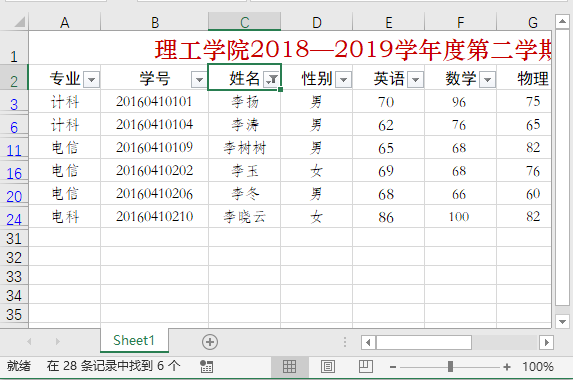Click the English score 86 cell
The image size is (573, 380).
pos(389,217)
